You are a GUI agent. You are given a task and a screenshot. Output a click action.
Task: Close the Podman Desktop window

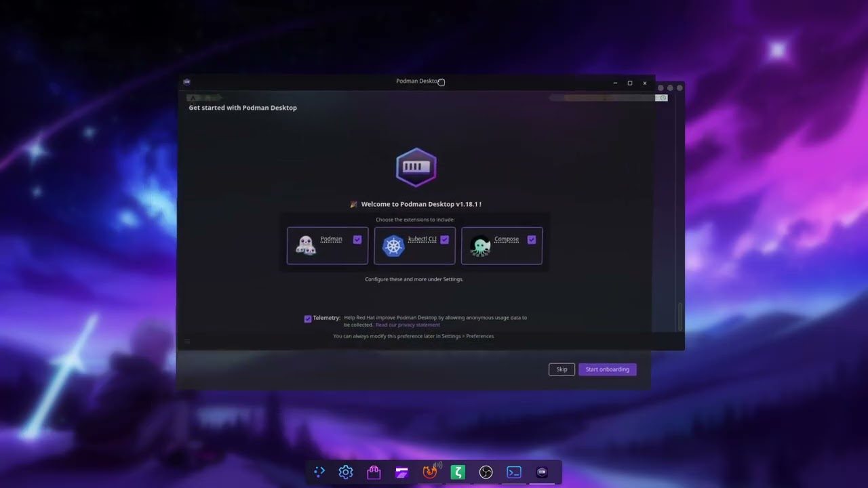tap(645, 83)
